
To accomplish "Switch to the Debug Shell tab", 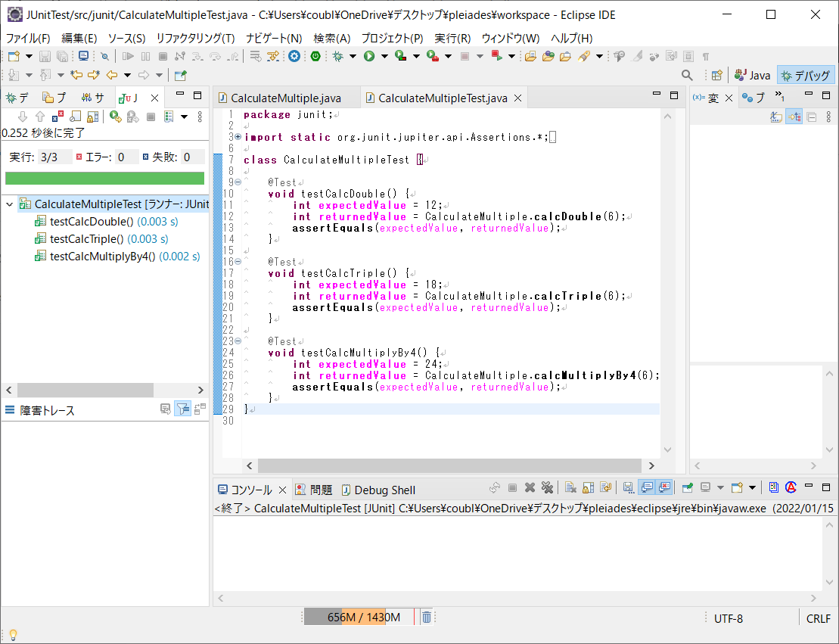I will click(x=378, y=490).
